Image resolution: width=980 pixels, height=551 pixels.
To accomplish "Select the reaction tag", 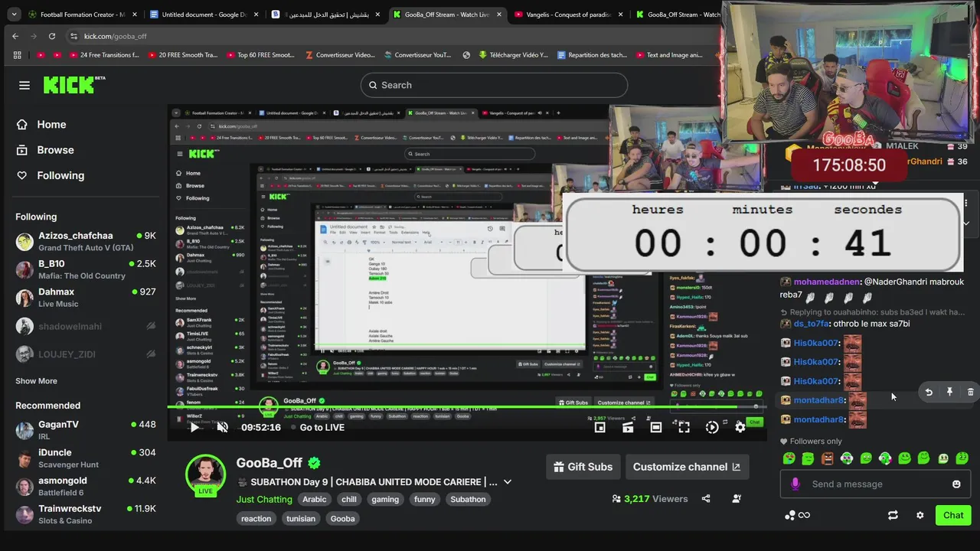I will coord(256,518).
